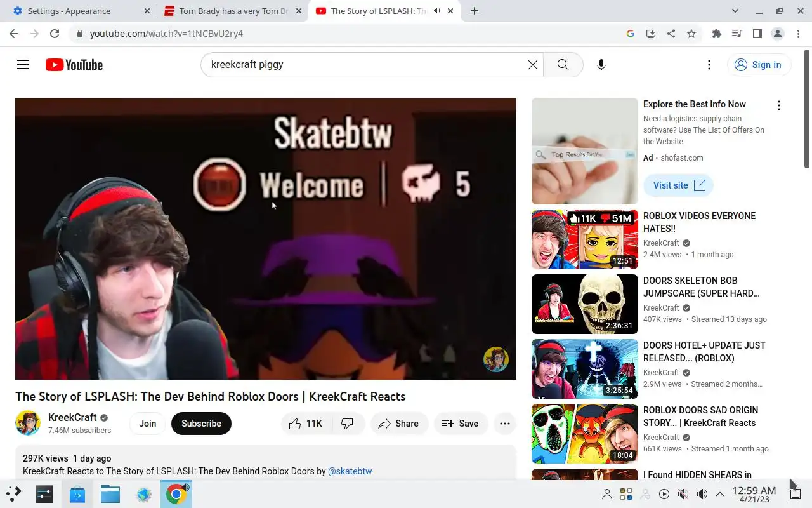Image resolution: width=812 pixels, height=508 pixels.
Task: Open Chrome three-dot menu
Action: [x=798, y=34]
